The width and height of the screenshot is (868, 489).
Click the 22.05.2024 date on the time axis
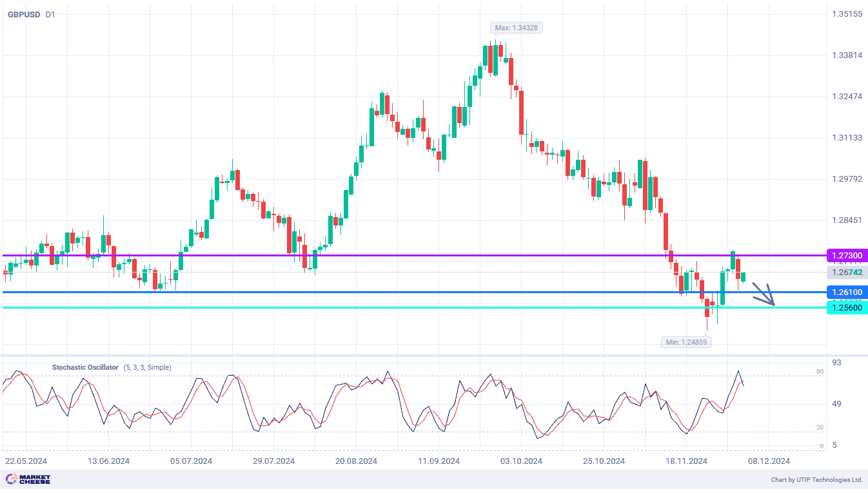(x=26, y=461)
